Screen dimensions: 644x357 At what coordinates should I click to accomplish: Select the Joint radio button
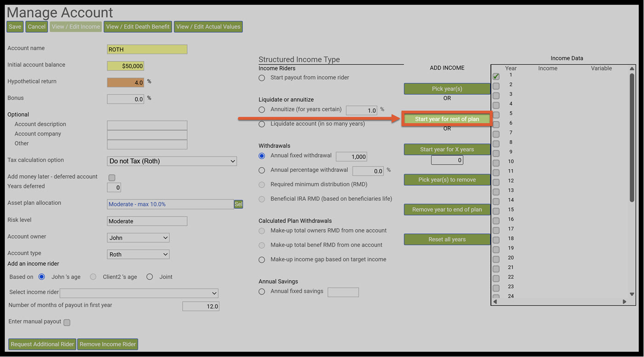click(149, 277)
